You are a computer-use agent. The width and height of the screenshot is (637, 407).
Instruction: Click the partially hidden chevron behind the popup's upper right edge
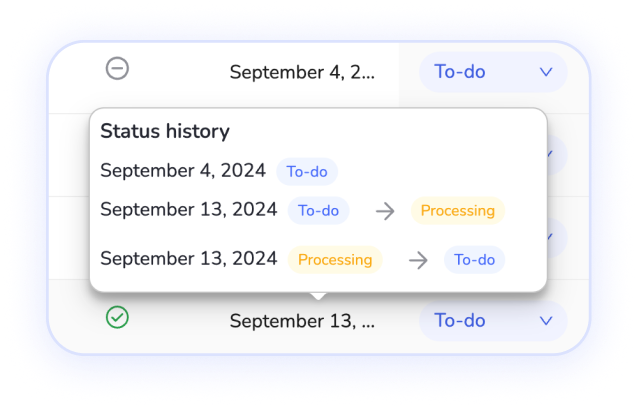pos(551,155)
